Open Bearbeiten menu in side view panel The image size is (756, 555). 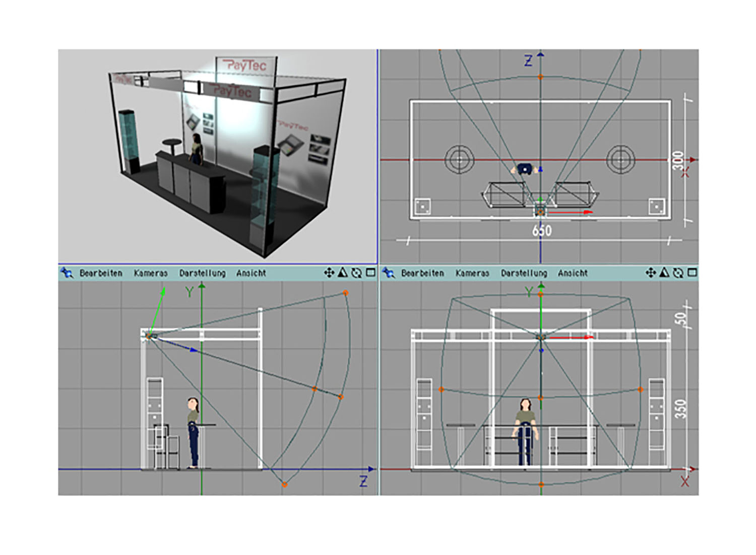(x=101, y=273)
